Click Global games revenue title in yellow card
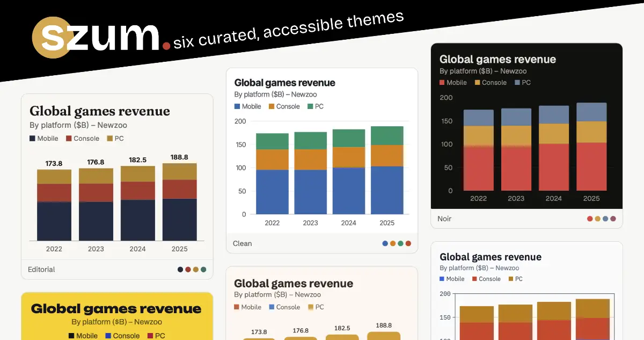 pyautogui.click(x=116, y=309)
